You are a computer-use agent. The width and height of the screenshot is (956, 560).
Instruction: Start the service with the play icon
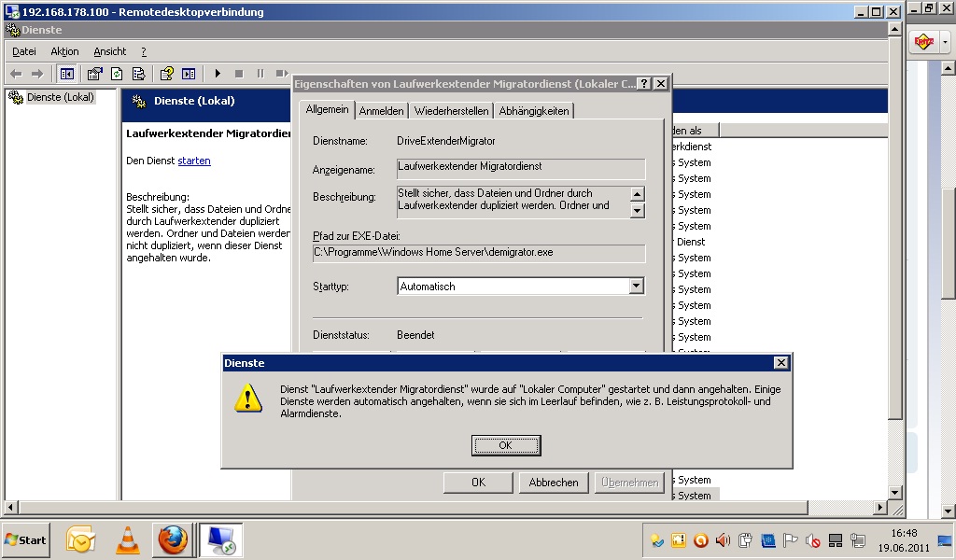click(218, 74)
